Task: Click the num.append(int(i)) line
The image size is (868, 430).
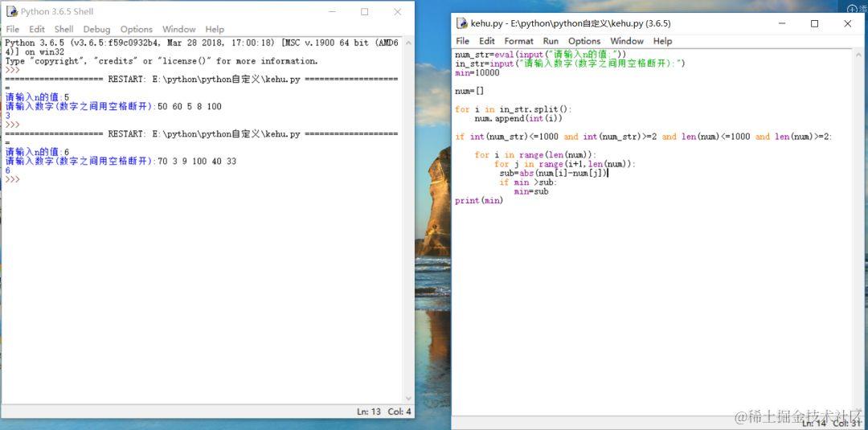Action: point(518,118)
